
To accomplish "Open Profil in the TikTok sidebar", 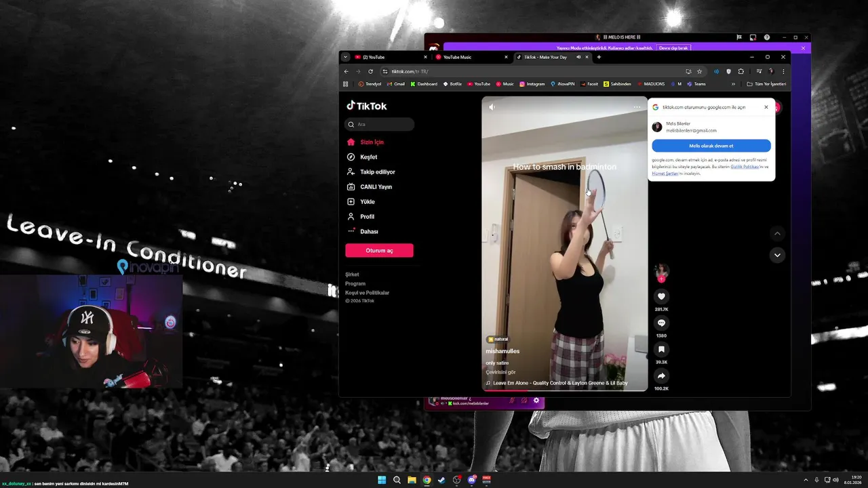I will [x=361, y=217].
